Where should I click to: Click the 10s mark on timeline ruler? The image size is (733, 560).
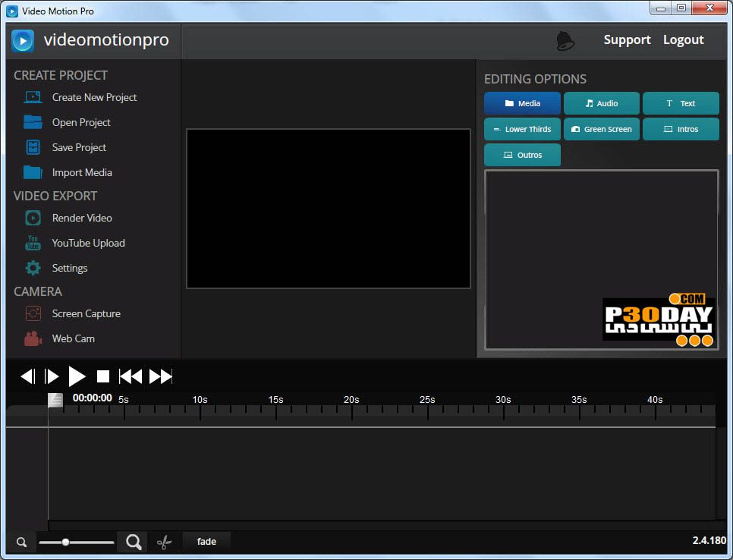pyautogui.click(x=200, y=400)
